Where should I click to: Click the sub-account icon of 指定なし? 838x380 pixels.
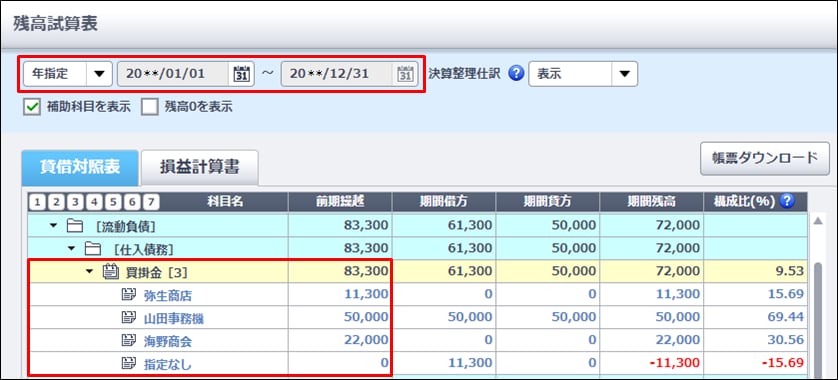pos(129,364)
